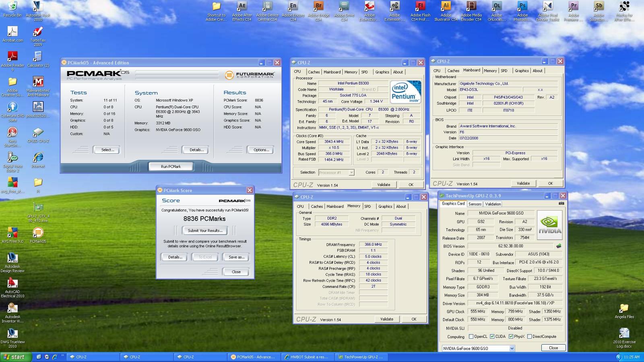The width and height of the screenshot is (644, 362).
Task: Open PCMark05 desktop shortcut icon
Action: click(x=38, y=236)
